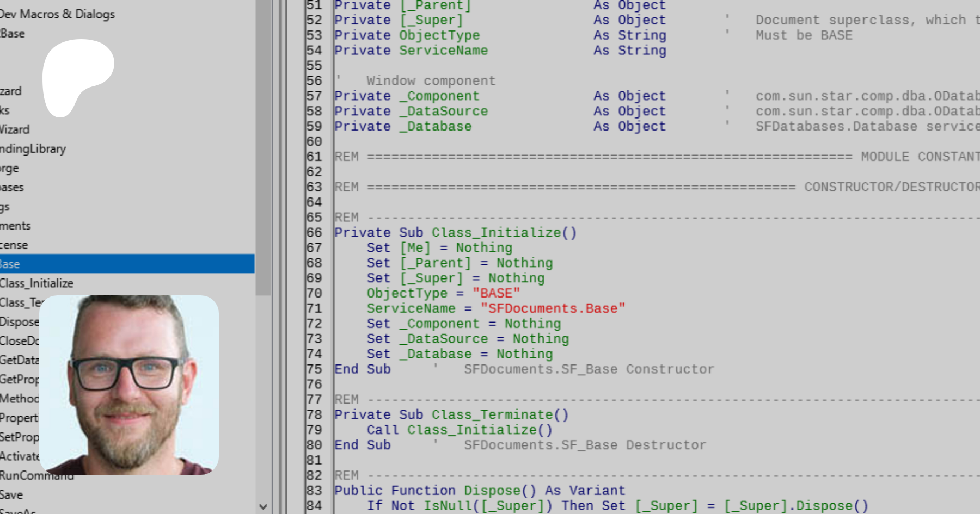980x514 pixels.
Task: Select the Activate entry in the tree
Action: coord(19,456)
